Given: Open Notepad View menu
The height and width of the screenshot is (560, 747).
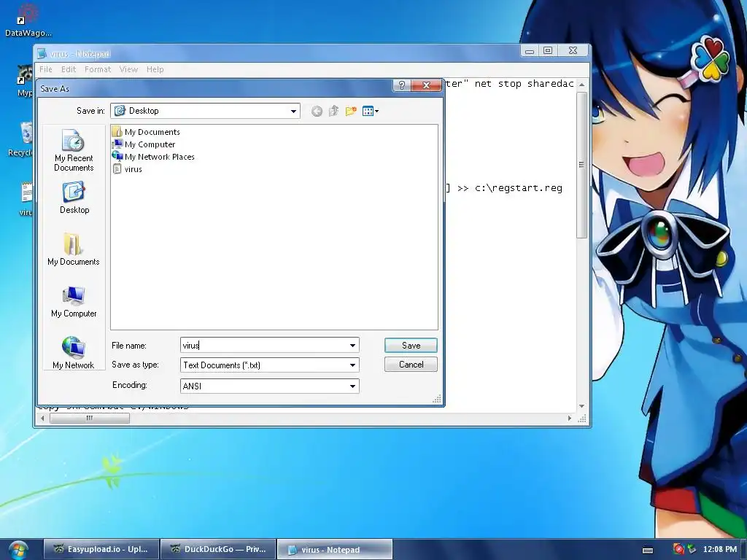Looking at the screenshot, I should [x=128, y=69].
